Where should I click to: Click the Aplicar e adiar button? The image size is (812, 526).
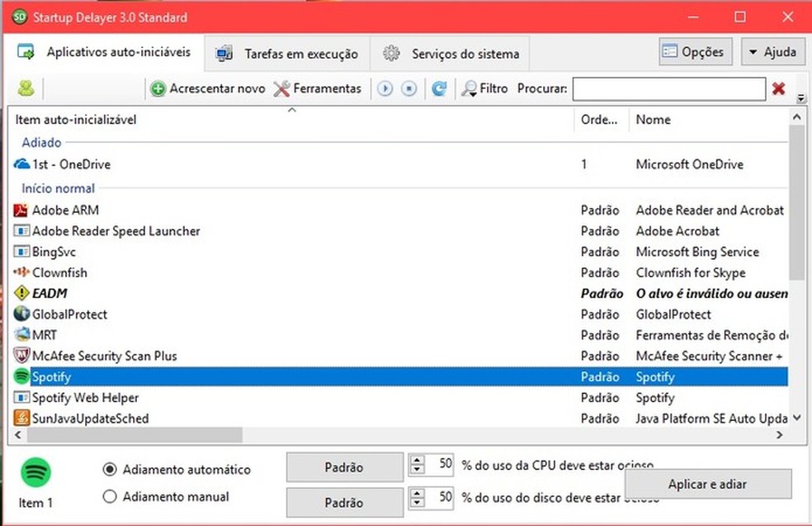pos(707,484)
